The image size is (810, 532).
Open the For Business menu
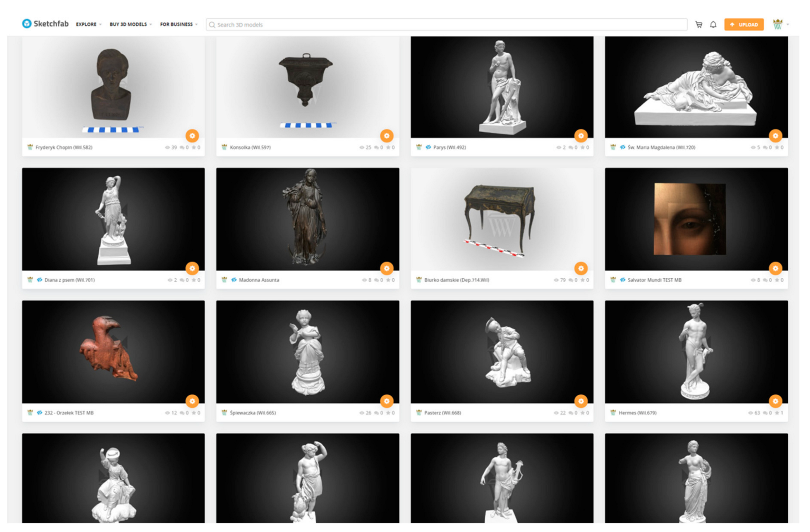click(178, 25)
